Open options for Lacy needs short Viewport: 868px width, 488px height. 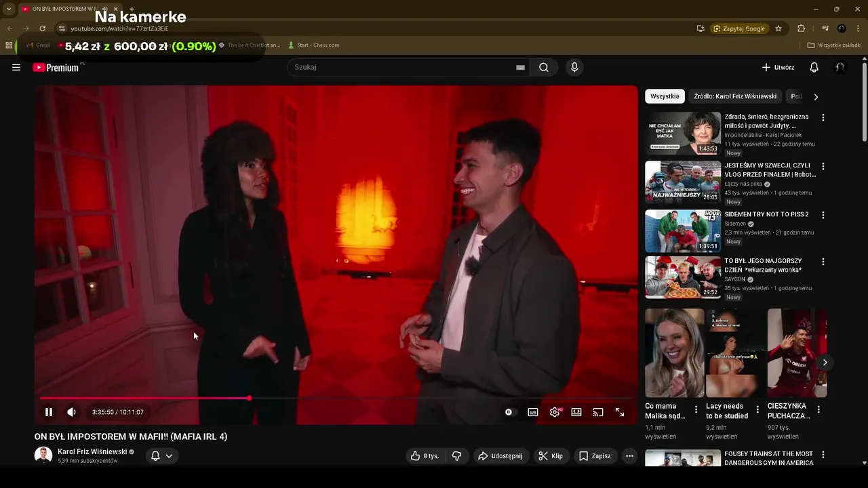[757, 409]
